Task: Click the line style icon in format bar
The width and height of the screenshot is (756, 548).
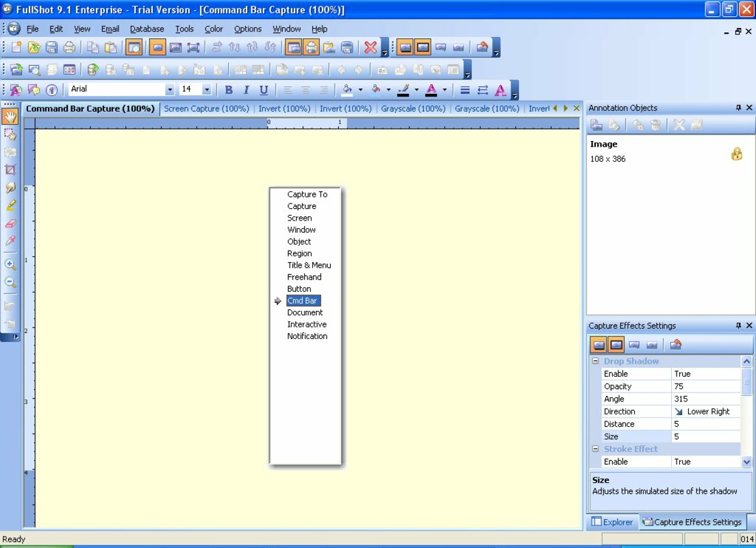Action: point(465,90)
